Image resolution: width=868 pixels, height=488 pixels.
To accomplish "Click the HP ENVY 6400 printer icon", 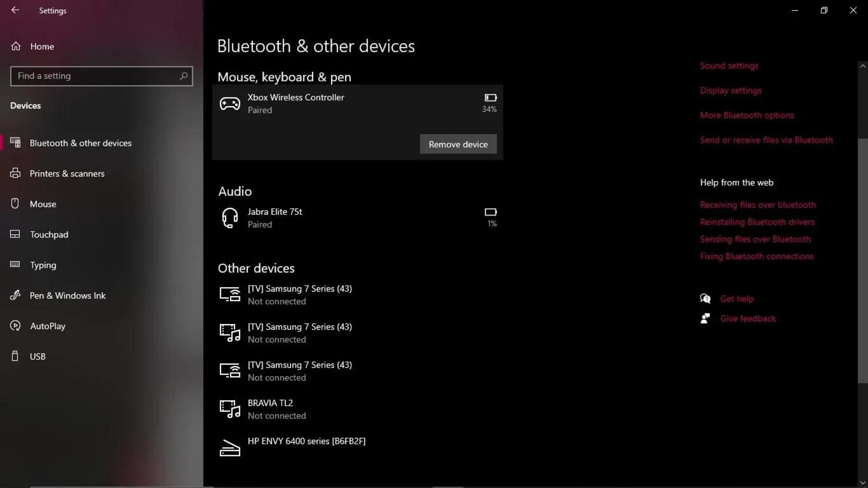I will (x=230, y=448).
